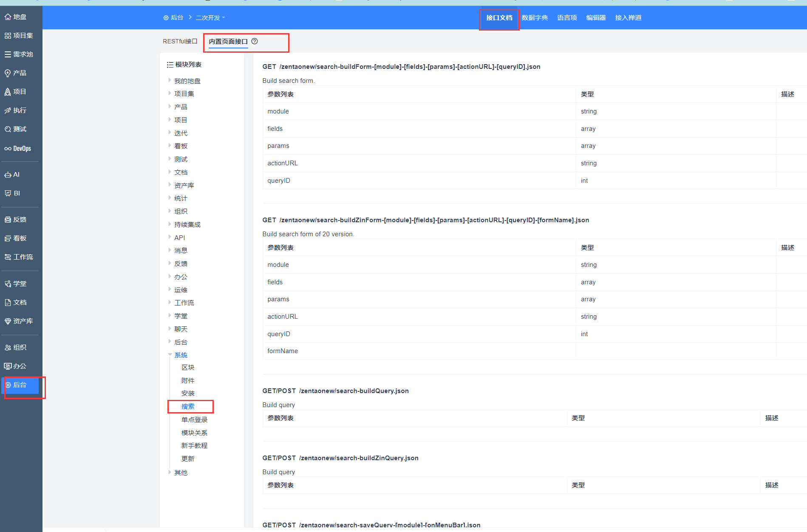Click the search-buildZinForm endpoint heading
The image size is (807, 532).
coord(425,220)
